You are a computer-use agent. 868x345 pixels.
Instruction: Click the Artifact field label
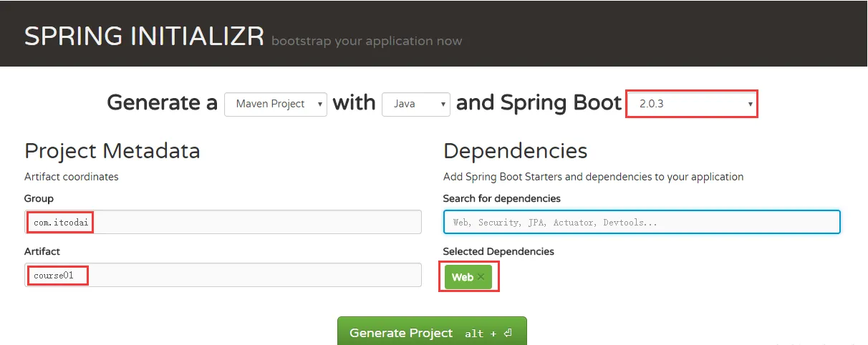42,251
